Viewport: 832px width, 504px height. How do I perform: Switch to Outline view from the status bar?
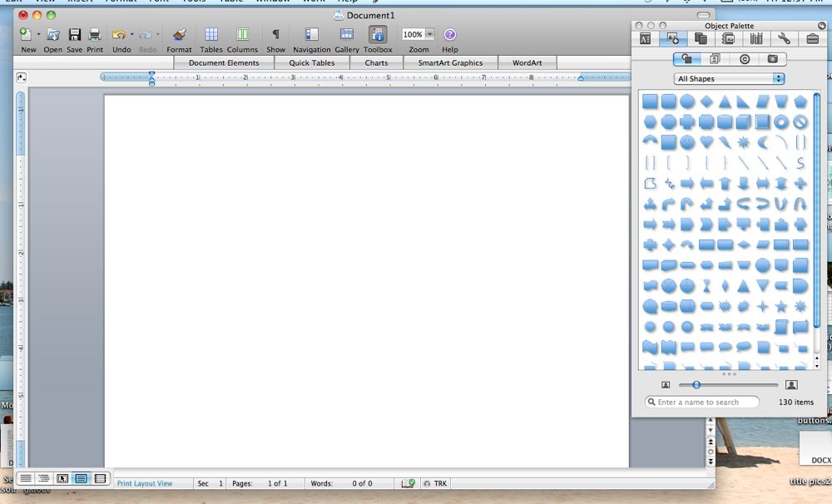click(x=43, y=478)
